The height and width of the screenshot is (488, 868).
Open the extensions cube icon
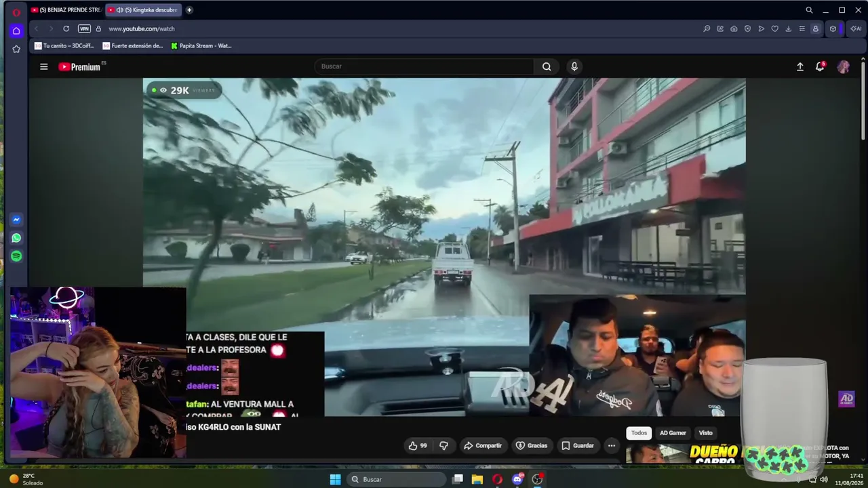tap(833, 28)
